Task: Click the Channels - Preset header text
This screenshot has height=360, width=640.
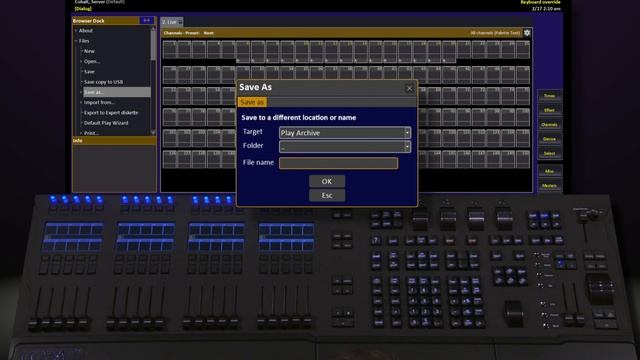Action: 181,33
